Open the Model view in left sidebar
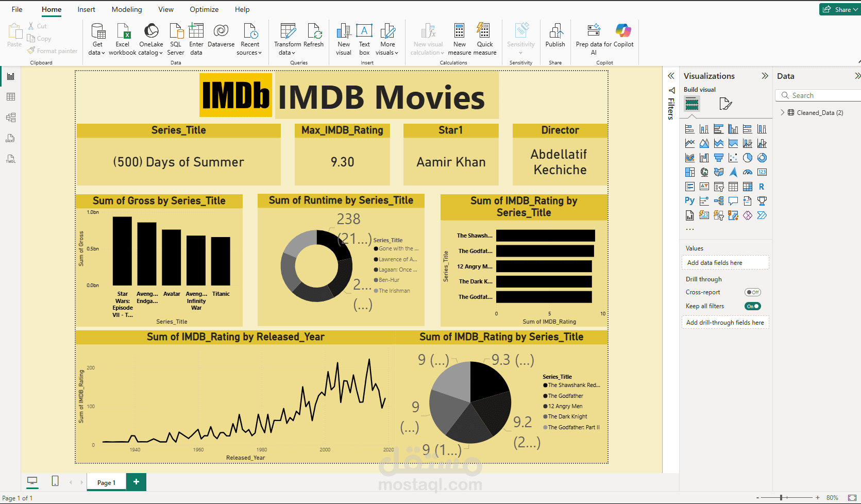 [10, 117]
